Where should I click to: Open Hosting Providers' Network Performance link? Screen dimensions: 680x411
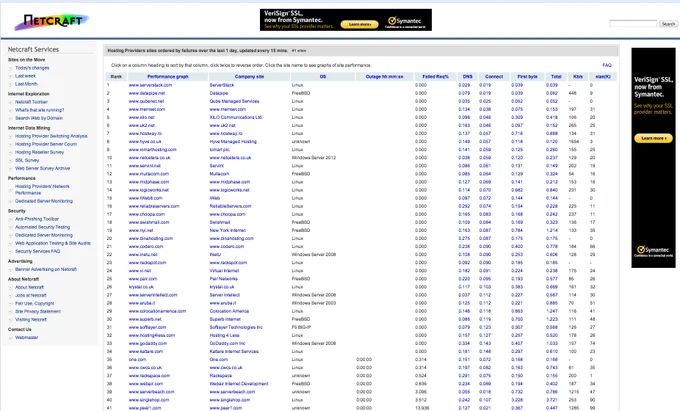[x=42, y=189]
